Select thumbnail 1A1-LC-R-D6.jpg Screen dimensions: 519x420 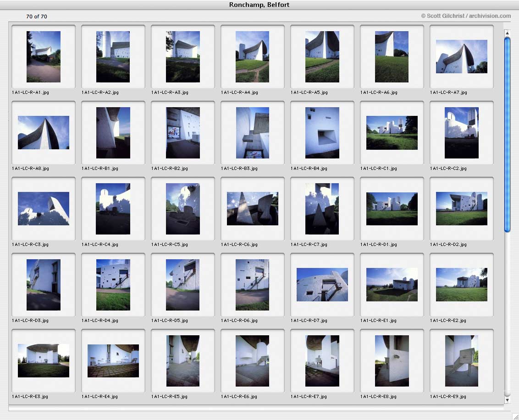[x=252, y=285]
